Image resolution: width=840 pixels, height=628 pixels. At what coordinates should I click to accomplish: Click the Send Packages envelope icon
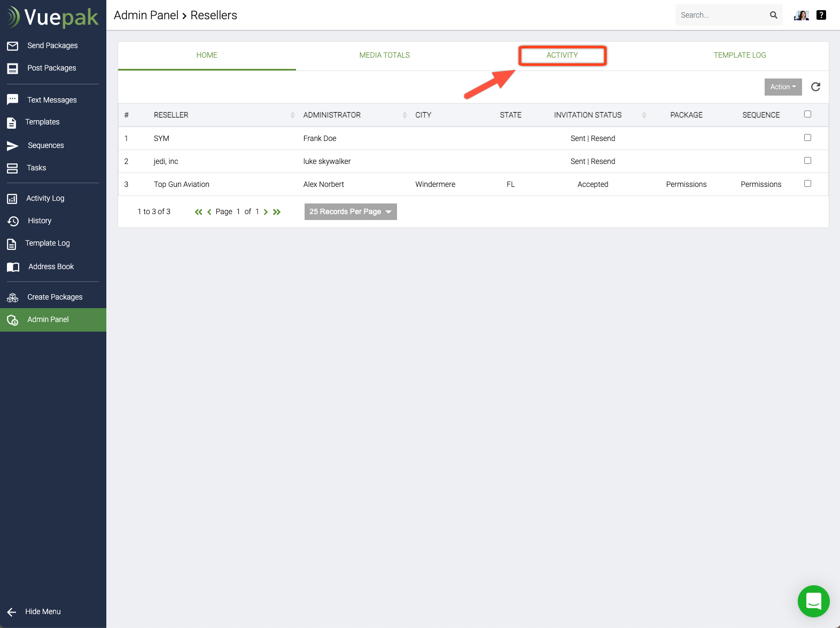tap(12, 46)
